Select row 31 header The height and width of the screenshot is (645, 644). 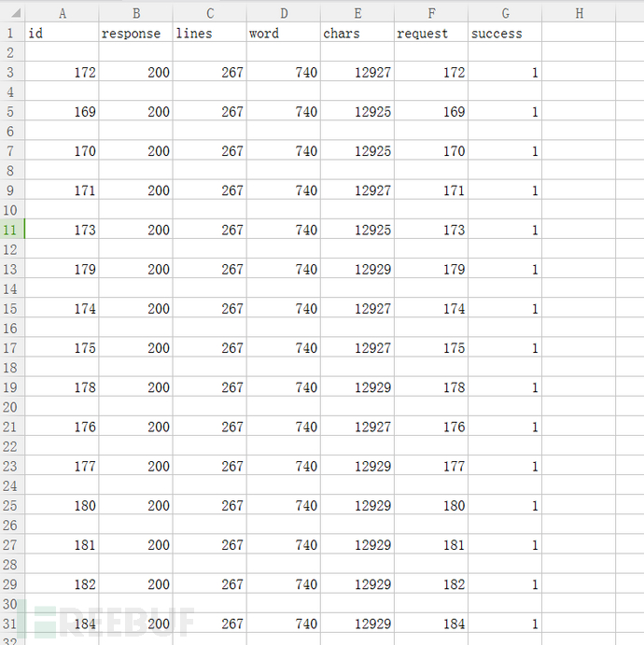[12, 624]
